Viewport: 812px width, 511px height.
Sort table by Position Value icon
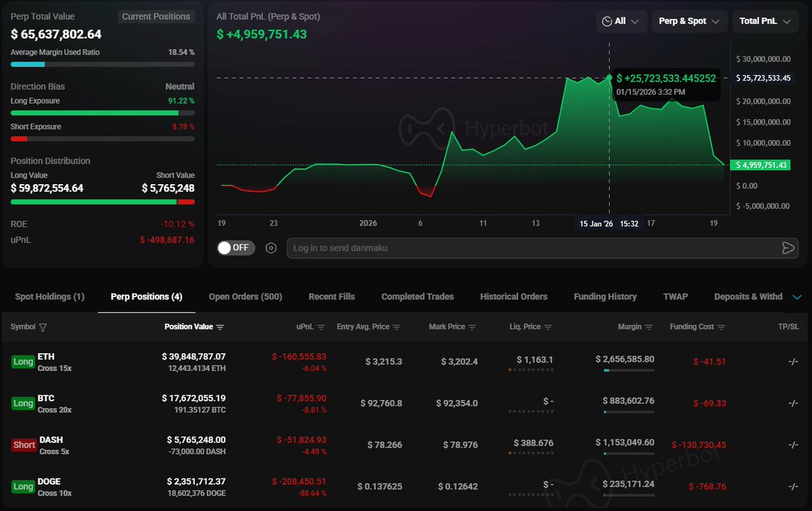tap(220, 328)
